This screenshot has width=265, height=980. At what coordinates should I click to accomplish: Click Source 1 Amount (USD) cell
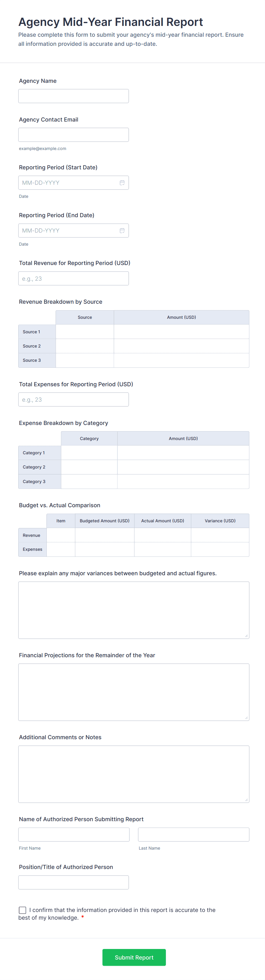click(x=181, y=332)
